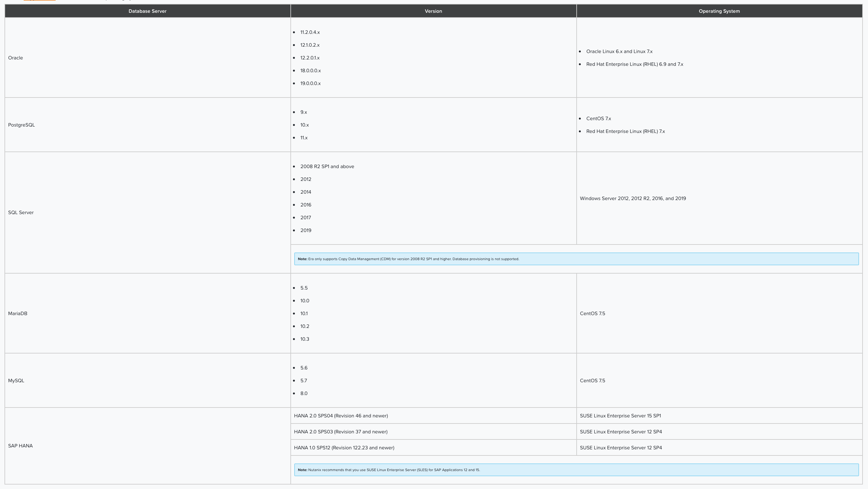Click the SAP HANA database server cell

pos(147,446)
